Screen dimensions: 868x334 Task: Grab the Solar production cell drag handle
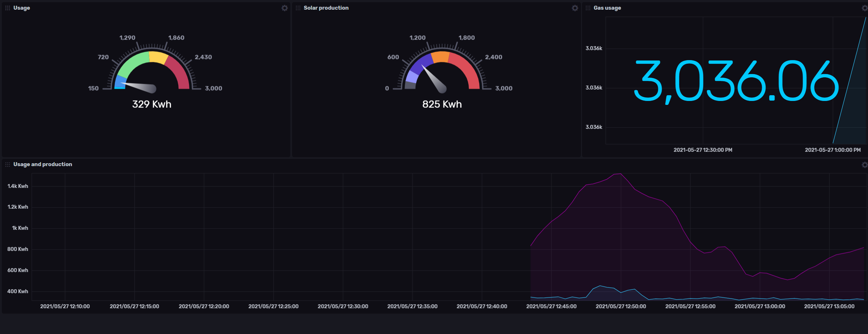(298, 8)
